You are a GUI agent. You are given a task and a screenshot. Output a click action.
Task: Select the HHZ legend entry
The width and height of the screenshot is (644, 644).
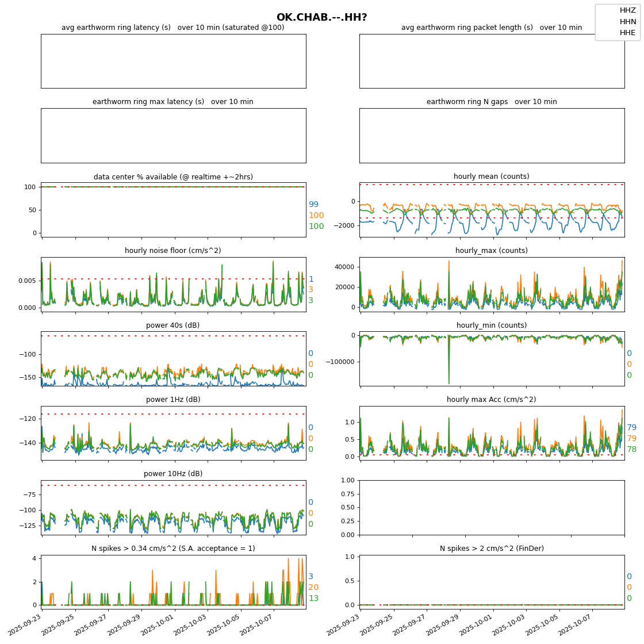coord(627,10)
